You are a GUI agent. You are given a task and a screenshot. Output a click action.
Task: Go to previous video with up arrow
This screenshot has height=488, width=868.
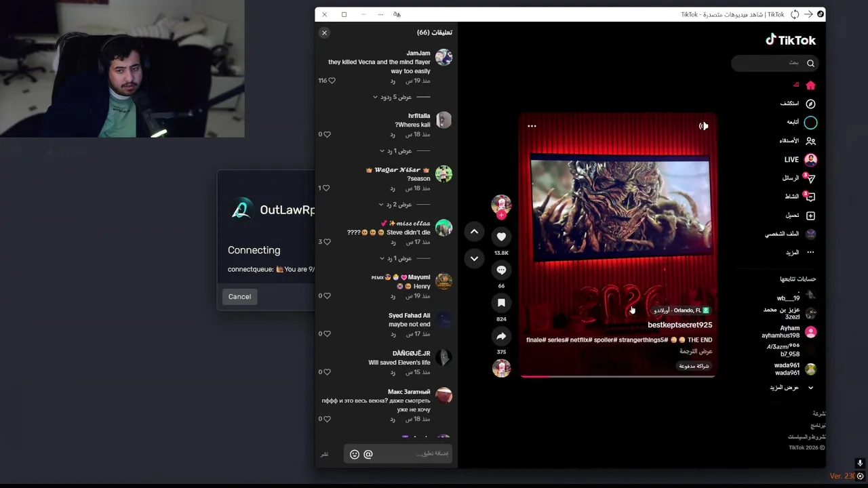pos(474,232)
